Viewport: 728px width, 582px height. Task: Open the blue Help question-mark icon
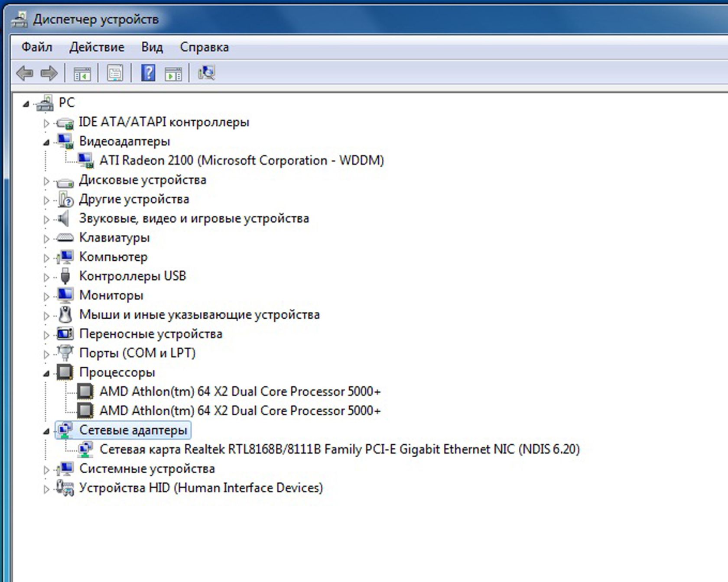tap(148, 73)
